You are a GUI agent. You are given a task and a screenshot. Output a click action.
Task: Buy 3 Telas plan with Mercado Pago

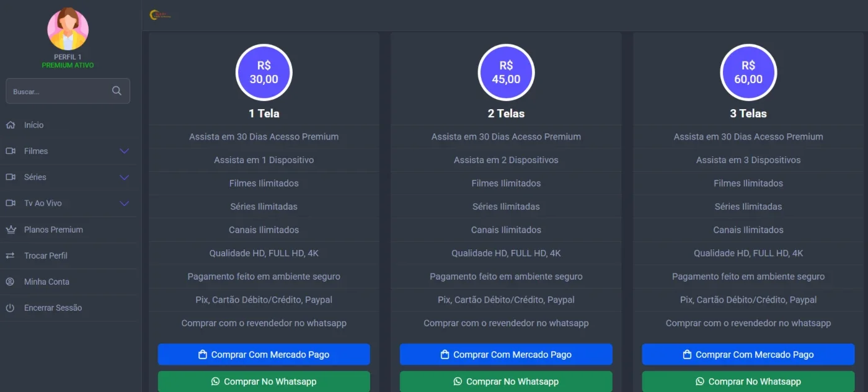pos(748,355)
